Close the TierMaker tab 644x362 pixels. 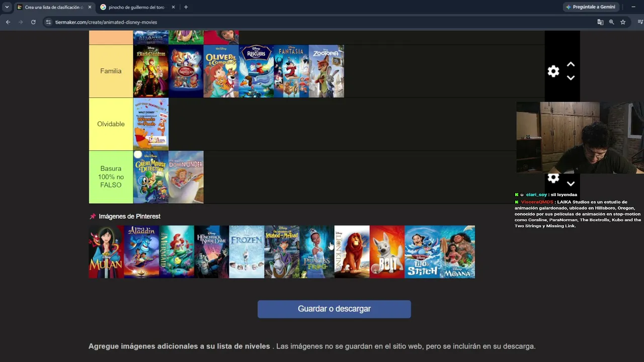[90, 7]
